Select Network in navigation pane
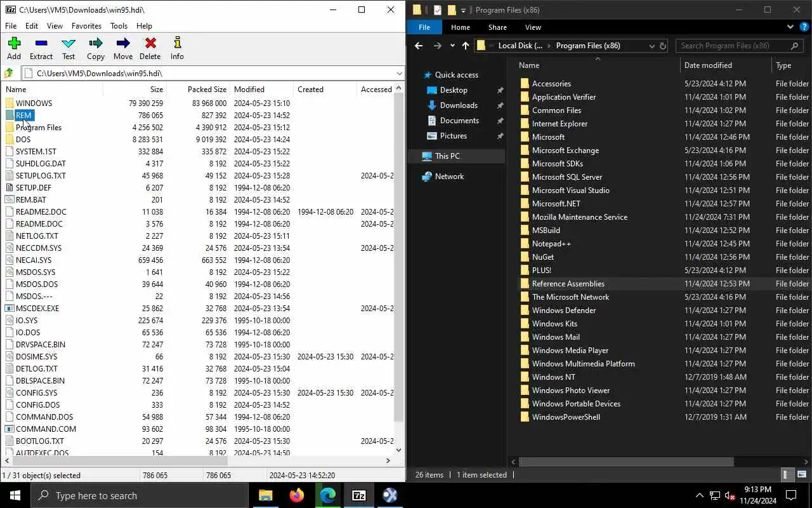Viewport: 812px width, 508px height. coord(449,177)
